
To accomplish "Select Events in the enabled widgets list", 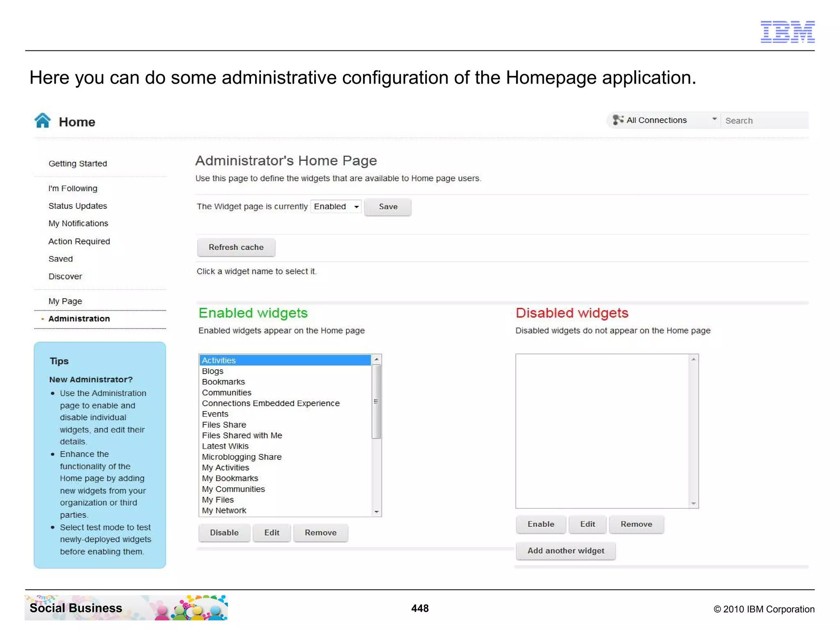I will (285, 414).
